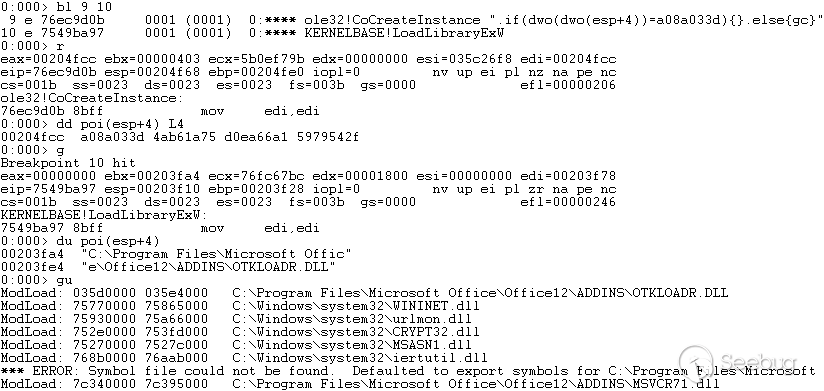Click the ModLoad line for WININET.dll
Screen dimensions: 824x391
[240, 306]
